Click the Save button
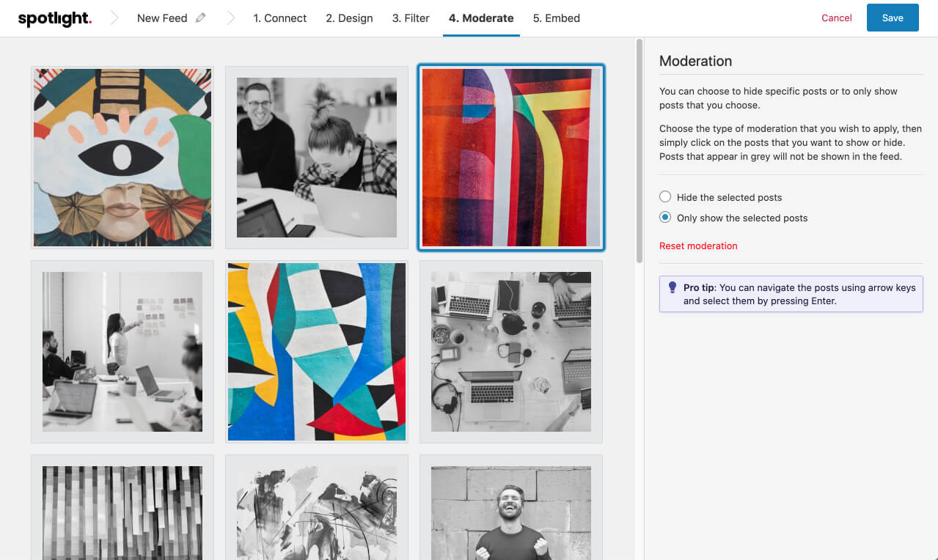938x560 pixels. tap(893, 18)
